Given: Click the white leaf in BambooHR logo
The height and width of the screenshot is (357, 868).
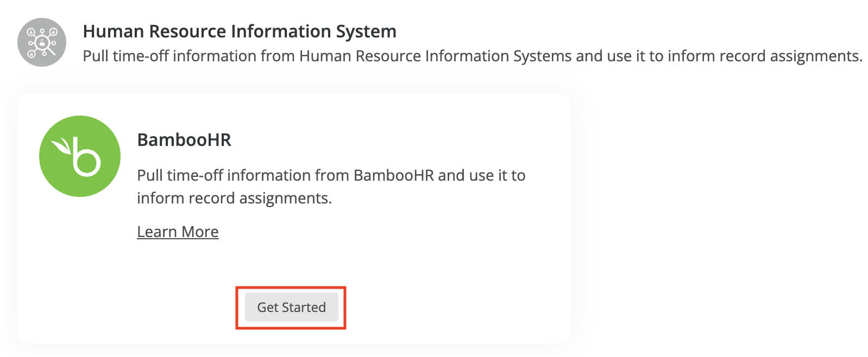Looking at the screenshot, I should point(61,146).
